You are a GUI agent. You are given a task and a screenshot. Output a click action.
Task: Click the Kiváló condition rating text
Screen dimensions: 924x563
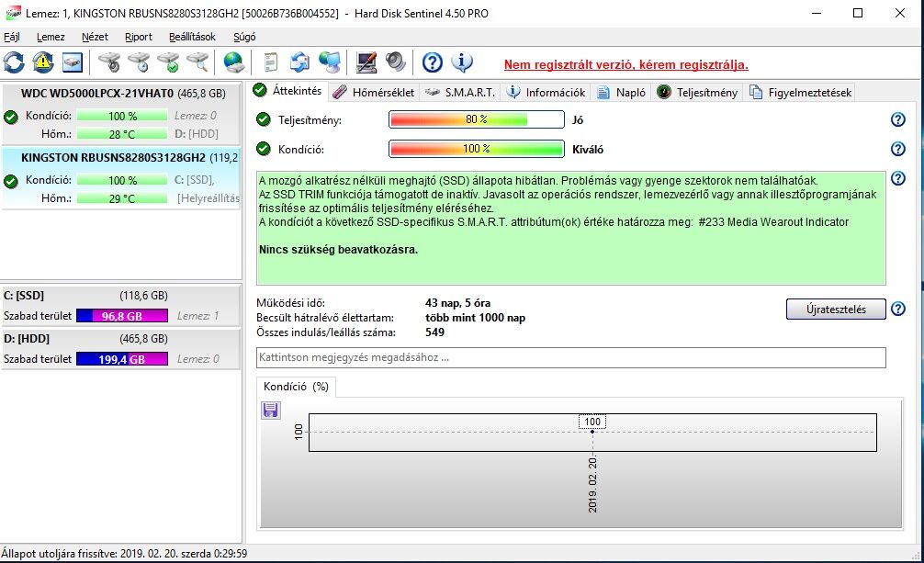pos(588,150)
